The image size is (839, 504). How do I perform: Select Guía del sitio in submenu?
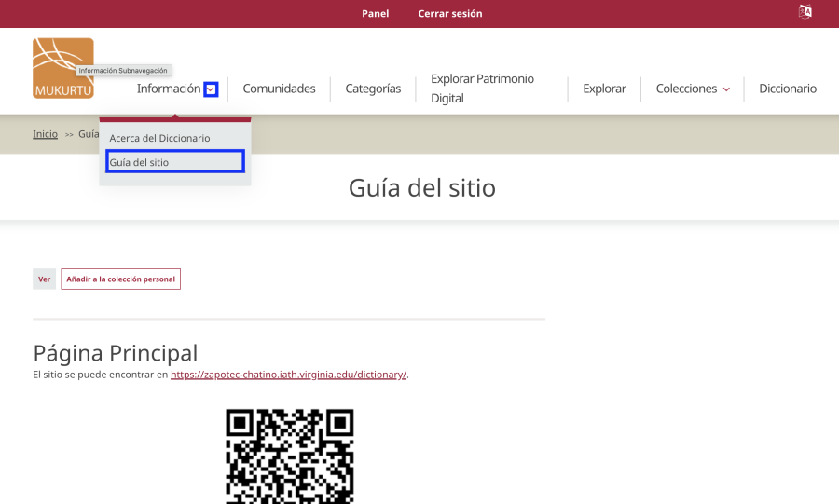[175, 161]
